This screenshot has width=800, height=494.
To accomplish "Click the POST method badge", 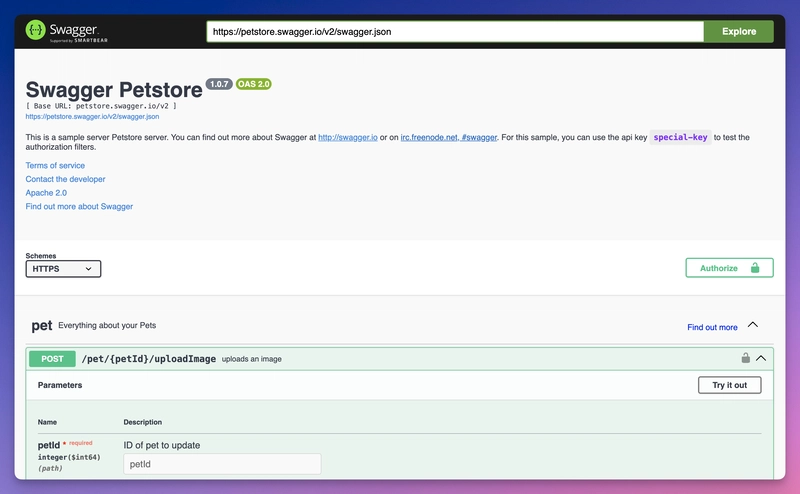I will 52,359.
